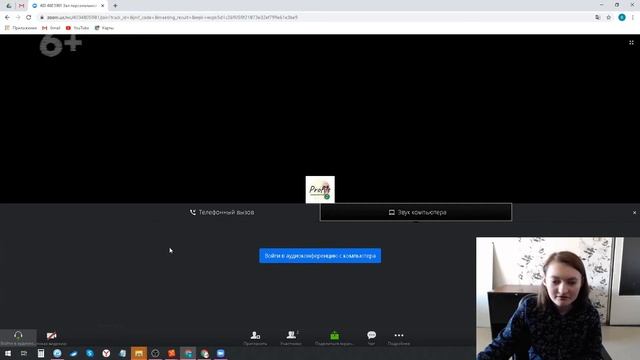The image size is (640, 360).
Task: Switch to the pinned Gmail tab
Action: [21, 6]
